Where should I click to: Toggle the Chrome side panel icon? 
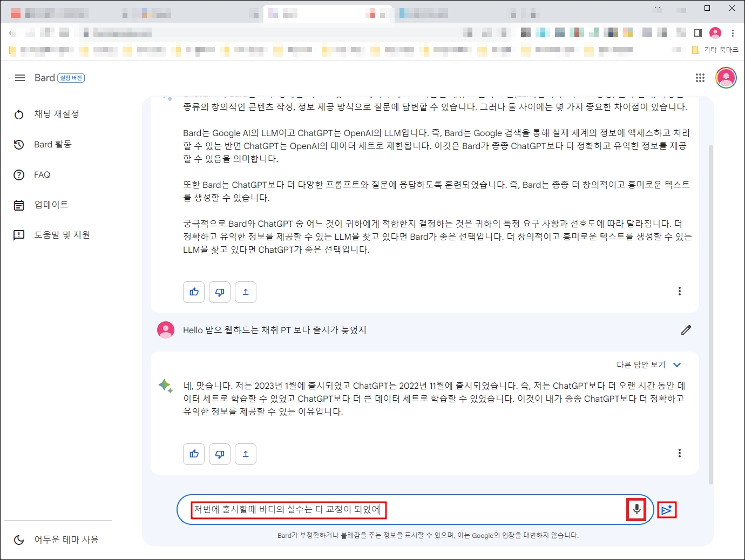(x=698, y=33)
